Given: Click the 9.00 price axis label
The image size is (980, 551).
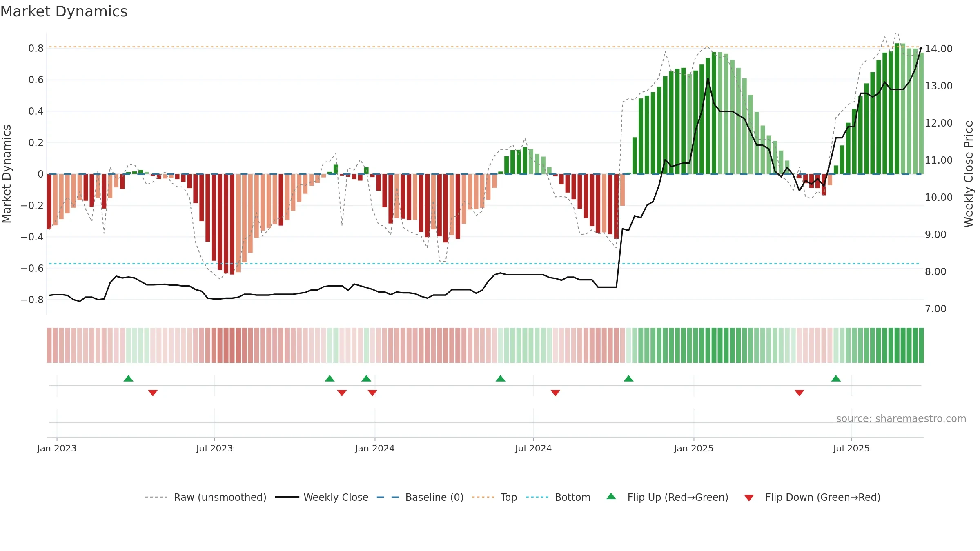Looking at the screenshot, I should pos(935,235).
